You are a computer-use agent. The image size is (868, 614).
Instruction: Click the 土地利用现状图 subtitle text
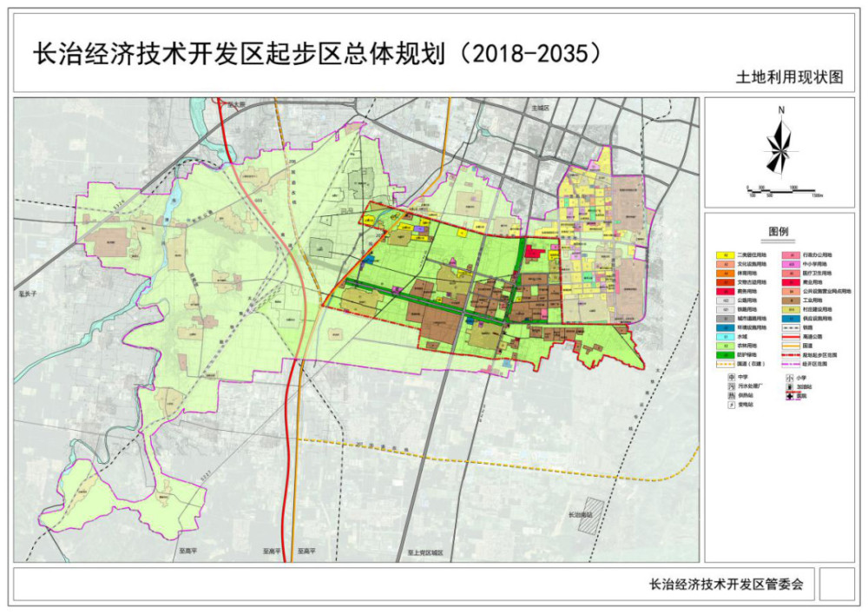[789, 77]
